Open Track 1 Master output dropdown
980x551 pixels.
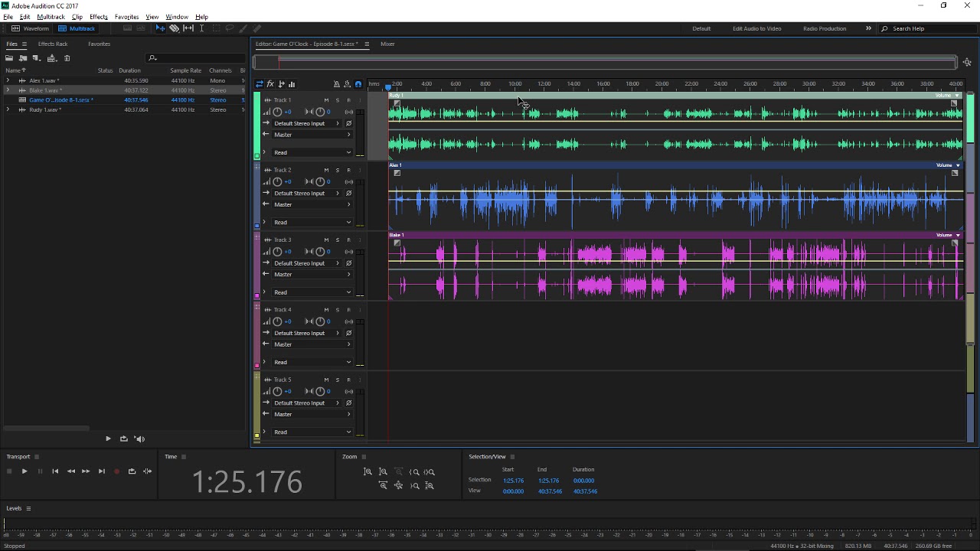(312, 135)
